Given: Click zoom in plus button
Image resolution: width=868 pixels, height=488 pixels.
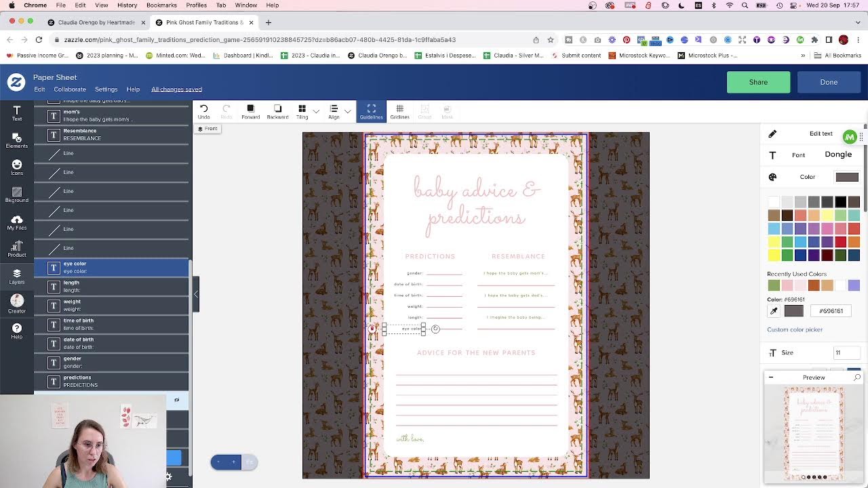Looking at the screenshot, I should tap(234, 462).
